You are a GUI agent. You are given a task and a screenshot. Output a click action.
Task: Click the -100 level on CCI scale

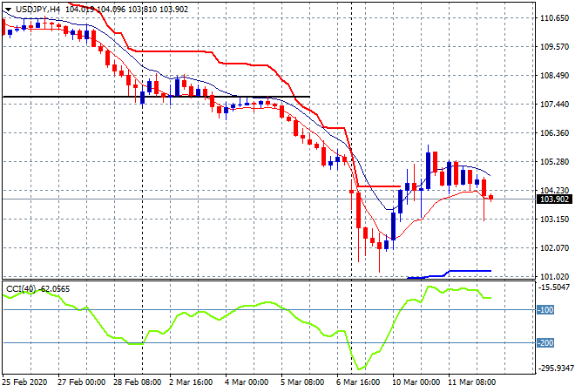[x=549, y=310]
